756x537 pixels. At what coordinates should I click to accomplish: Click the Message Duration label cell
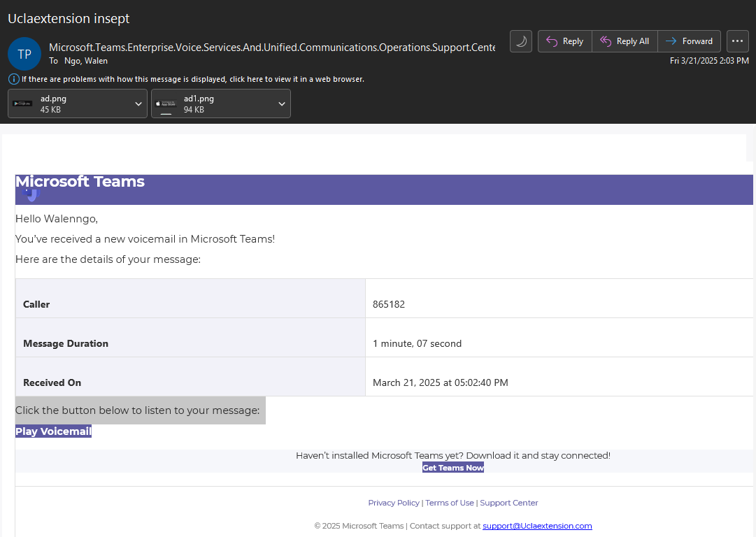pyautogui.click(x=190, y=338)
